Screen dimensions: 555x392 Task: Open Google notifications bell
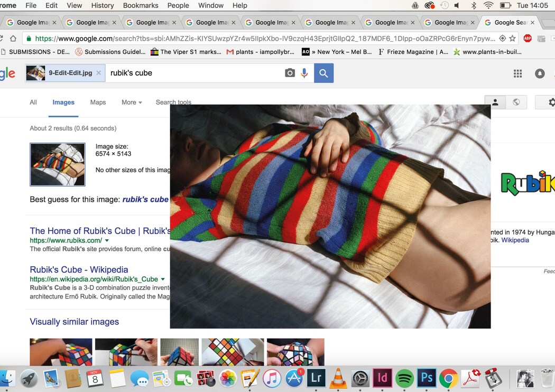540,73
